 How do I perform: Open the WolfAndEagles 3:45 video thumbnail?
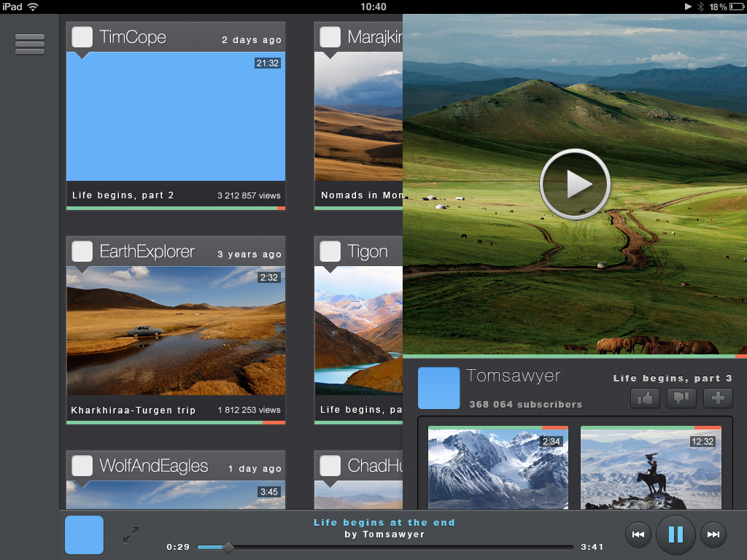tap(176, 495)
